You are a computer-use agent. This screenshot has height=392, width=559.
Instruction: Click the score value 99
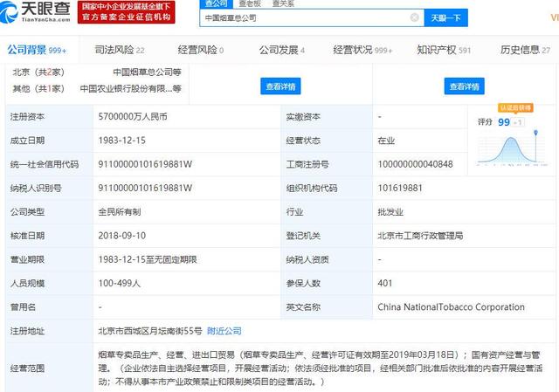[x=504, y=122]
